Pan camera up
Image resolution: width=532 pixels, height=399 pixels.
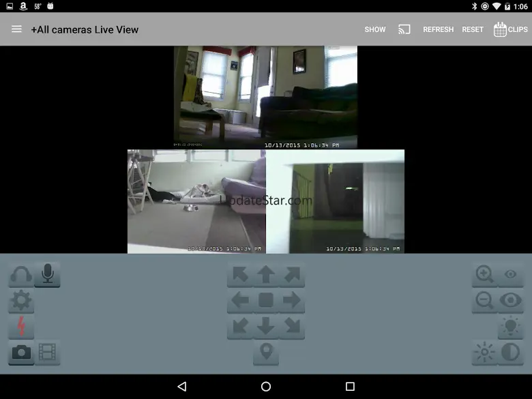pos(266,275)
